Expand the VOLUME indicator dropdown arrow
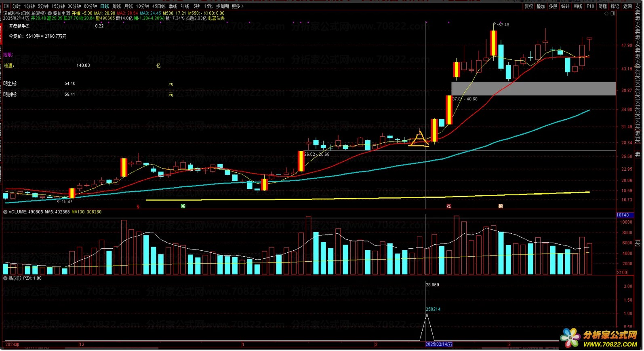Viewport: 644px width, 351px height. [x=5, y=212]
